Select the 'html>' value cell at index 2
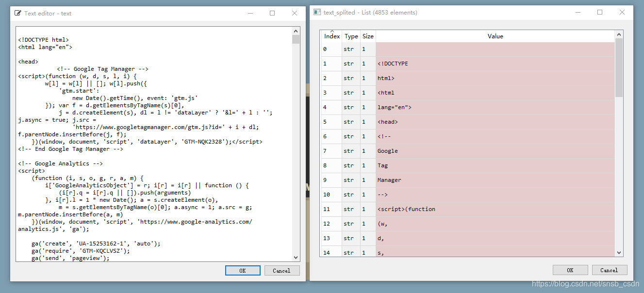This screenshot has width=644, height=293. pyautogui.click(x=495, y=78)
